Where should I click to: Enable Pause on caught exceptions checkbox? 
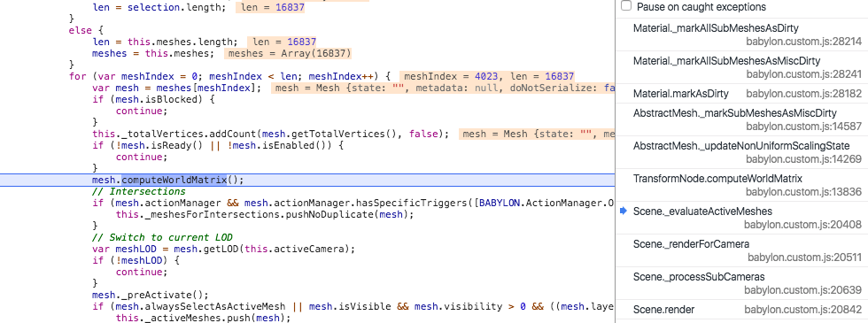[x=626, y=7]
